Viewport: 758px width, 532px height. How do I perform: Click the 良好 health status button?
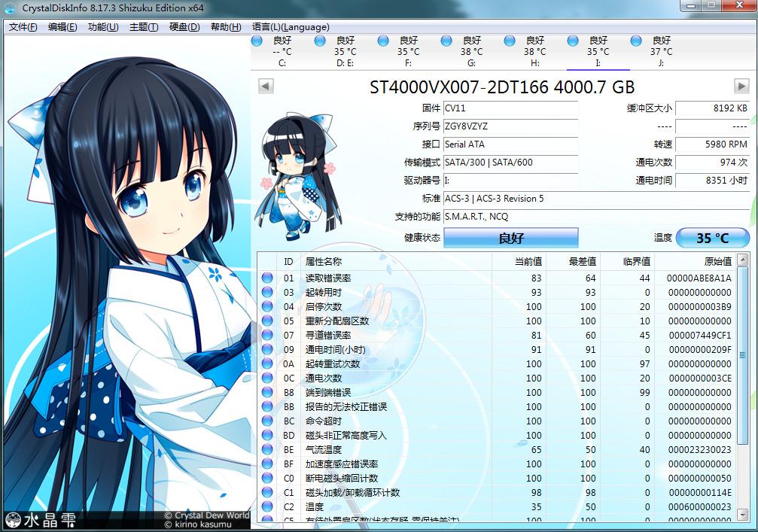[x=511, y=238]
